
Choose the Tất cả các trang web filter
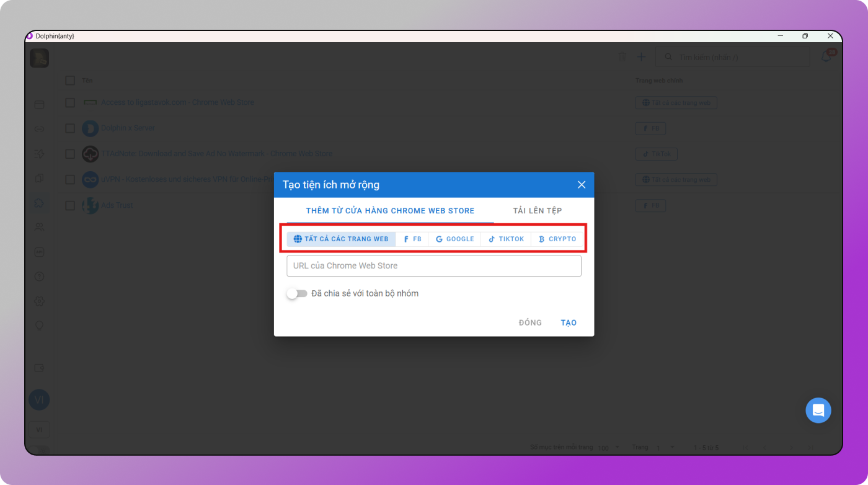[341, 239]
